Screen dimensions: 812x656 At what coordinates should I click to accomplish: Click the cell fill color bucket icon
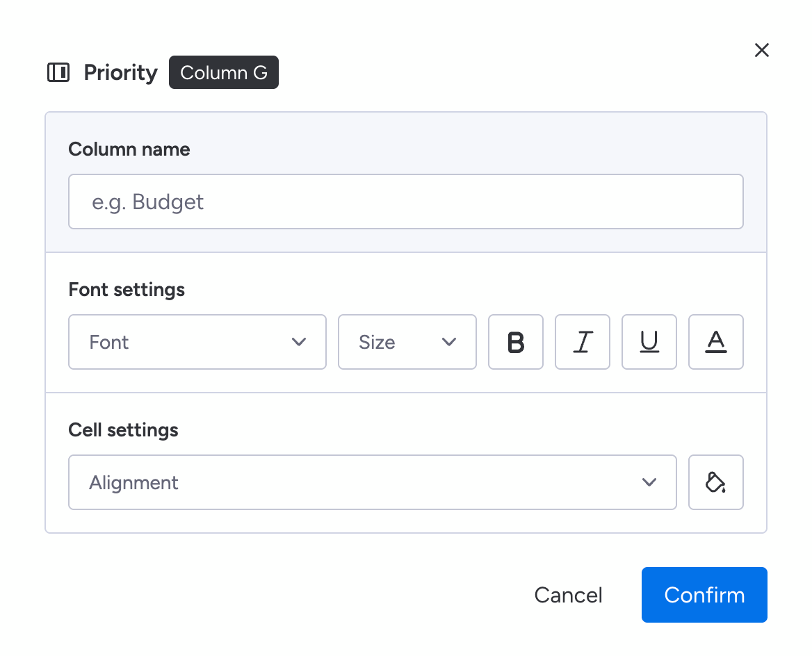[716, 482]
